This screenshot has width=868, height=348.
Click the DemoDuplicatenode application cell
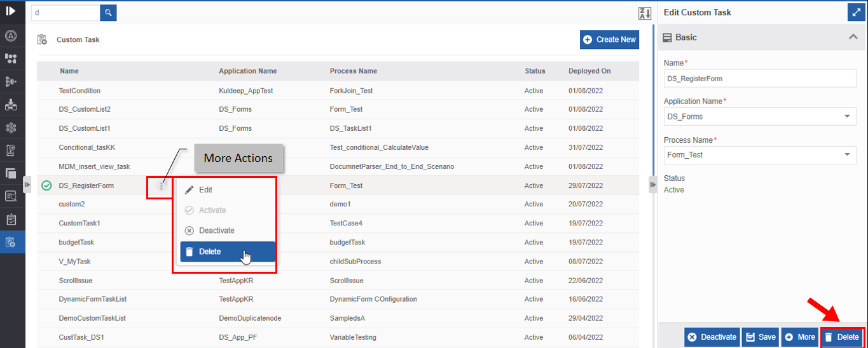tap(250, 318)
